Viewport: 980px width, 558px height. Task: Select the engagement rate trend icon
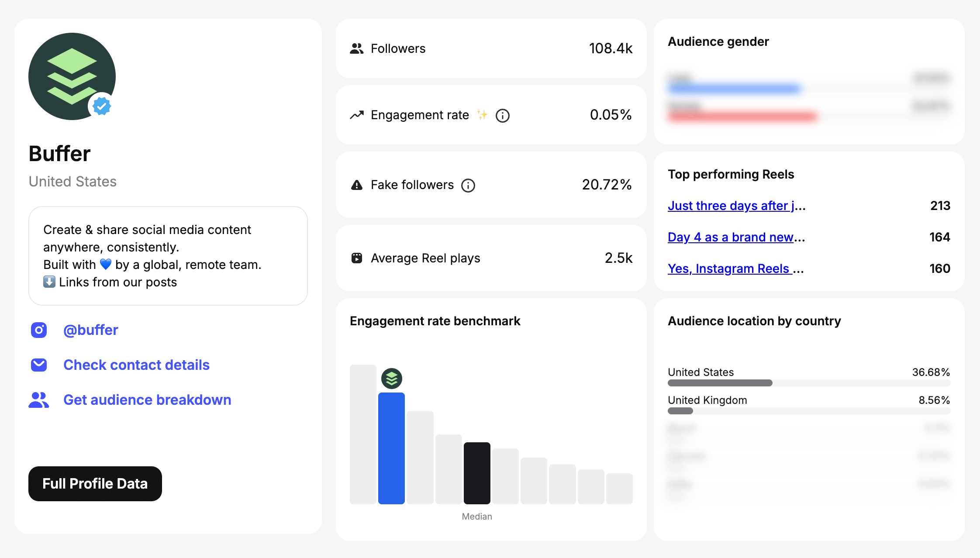(x=356, y=115)
